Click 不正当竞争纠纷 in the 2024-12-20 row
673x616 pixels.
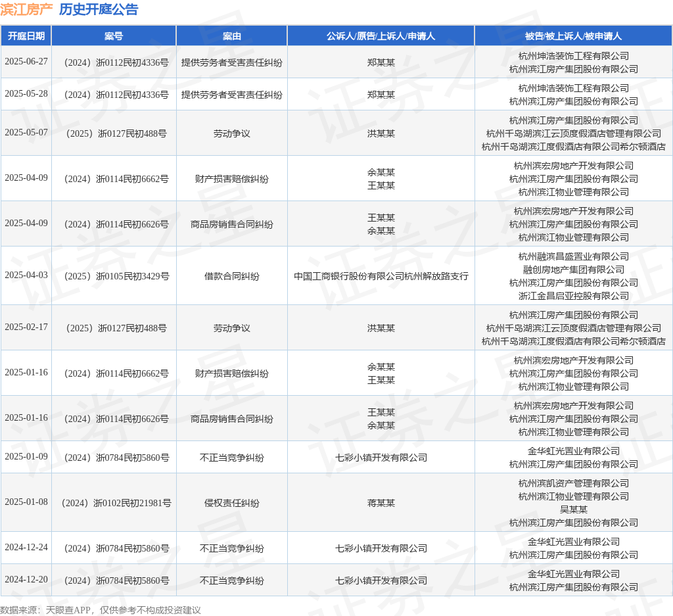click(x=232, y=580)
